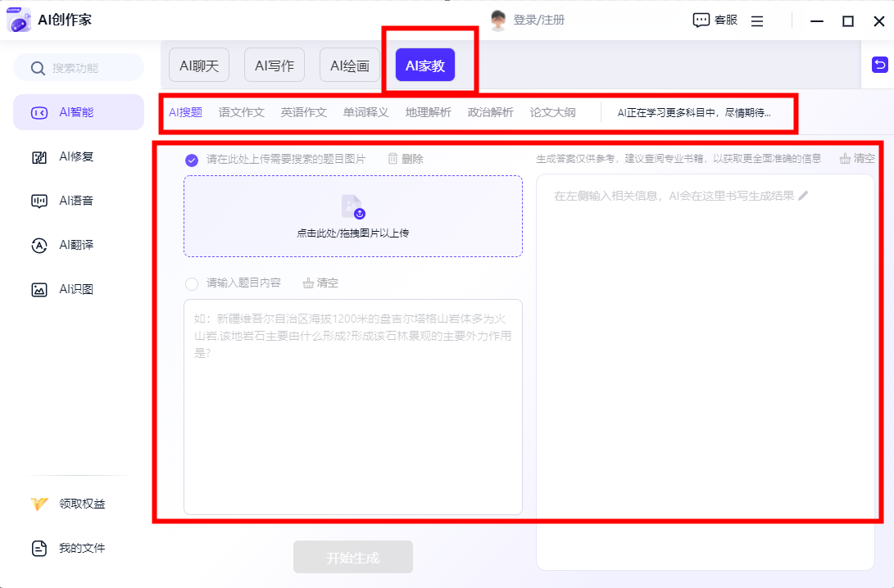Screen dimensions: 894x588
Task: Click the AI智能 sidebar icon
Action: pos(39,112)
